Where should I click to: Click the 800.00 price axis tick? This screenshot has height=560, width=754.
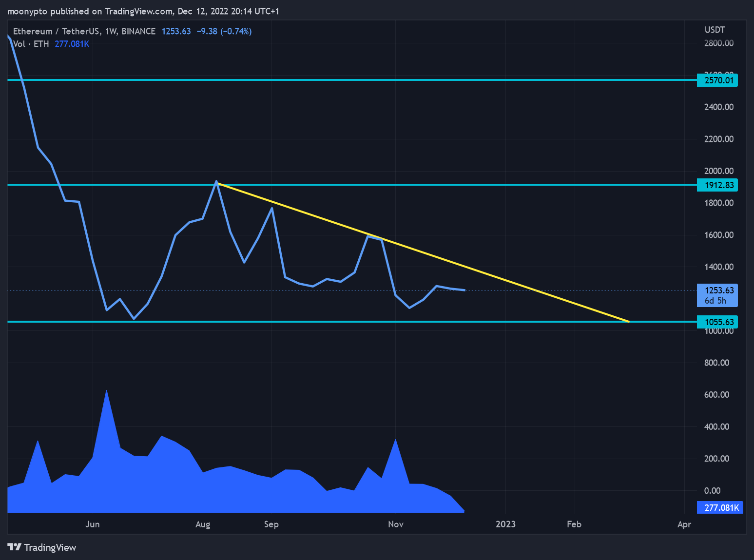[x=717, y=363]
